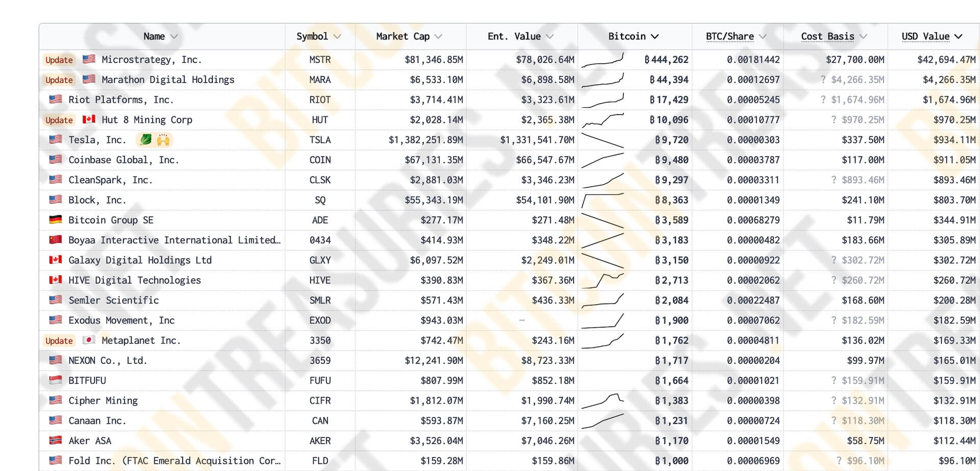
Task: Sort by Cost Basis column header
Action: pyautogui.click(x=834, y=36)
